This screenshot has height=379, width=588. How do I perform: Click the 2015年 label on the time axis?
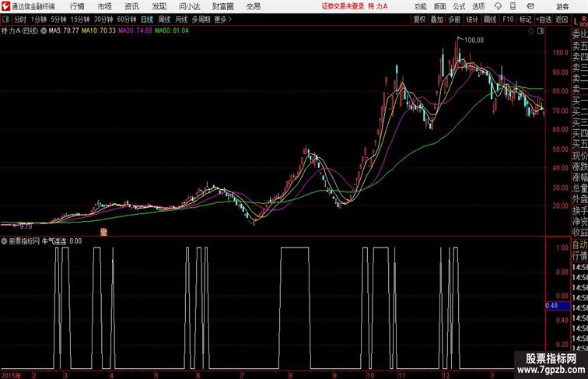pyautogui.click(x=11, y=375)
